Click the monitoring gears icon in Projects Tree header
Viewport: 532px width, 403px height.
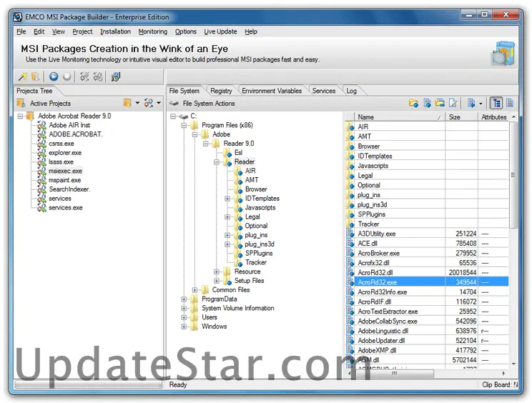149,103
